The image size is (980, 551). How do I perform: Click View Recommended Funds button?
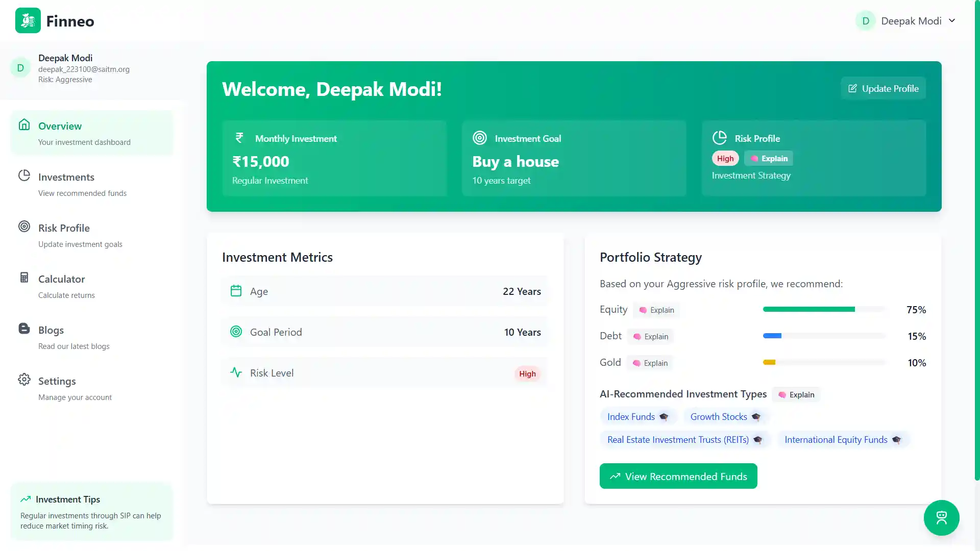[x=678, y=476]
